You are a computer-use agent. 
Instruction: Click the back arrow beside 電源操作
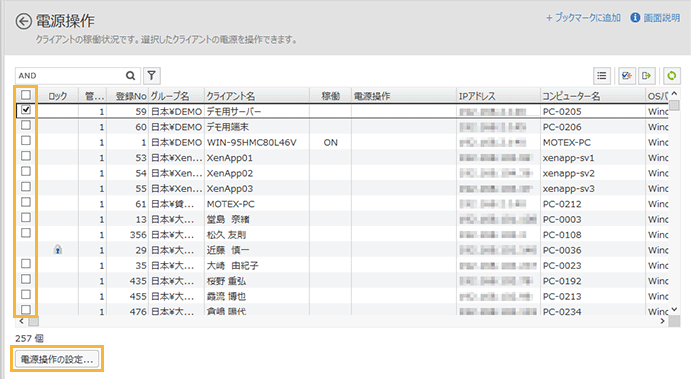[x=23, y=21]
